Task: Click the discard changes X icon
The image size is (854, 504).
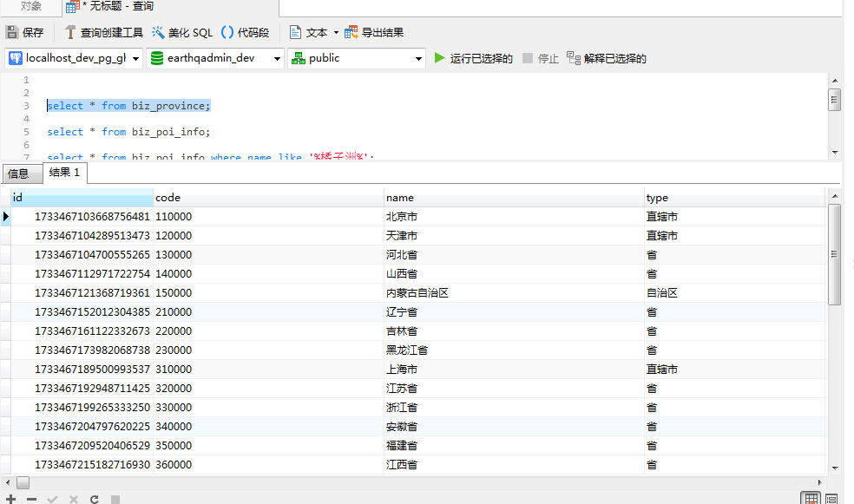Action: pos(74,499)
